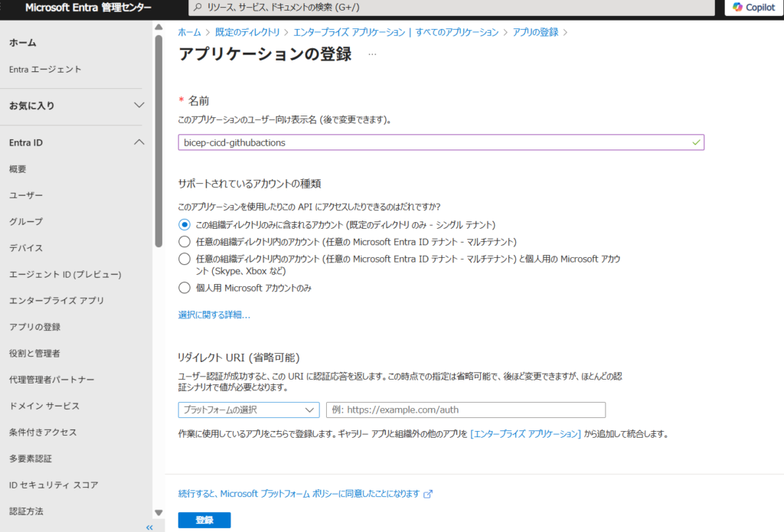Collapse sidebar using double chevron icon
Viewport: 784px width, 532px height.
(x=149, y=527)
